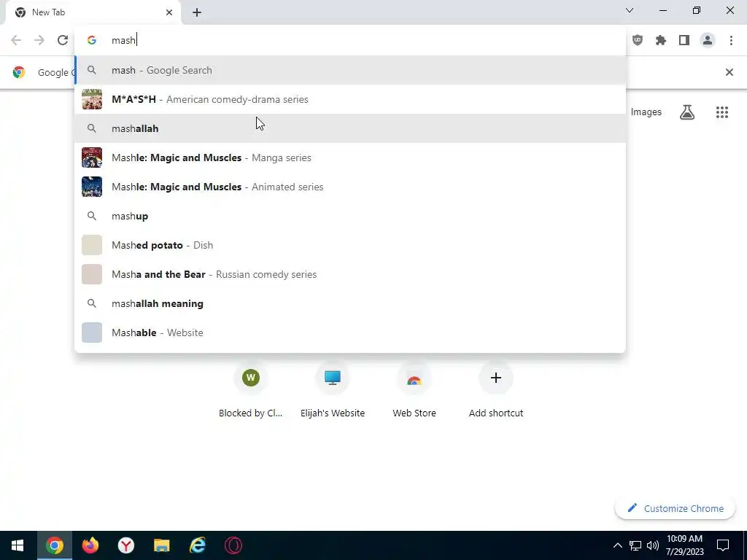
Task: Select the "mashallah" suggestion
Action: [350, 128]
